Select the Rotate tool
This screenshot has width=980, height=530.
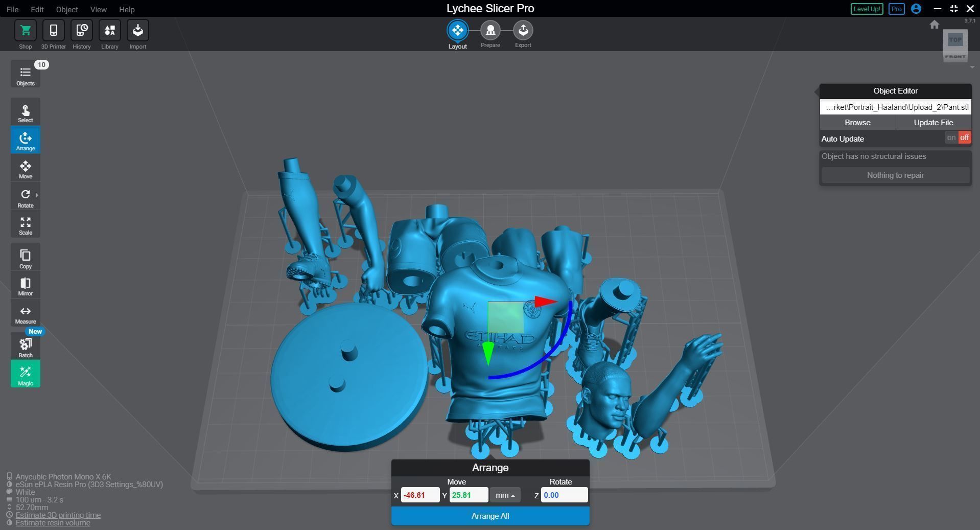25,197
